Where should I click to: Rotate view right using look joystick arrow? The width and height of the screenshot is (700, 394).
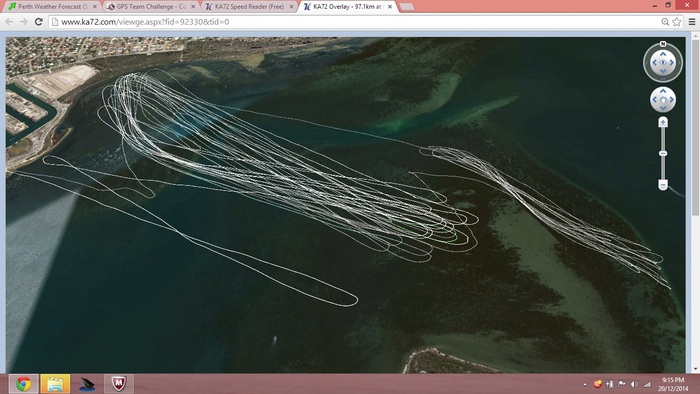coord(671,62)
